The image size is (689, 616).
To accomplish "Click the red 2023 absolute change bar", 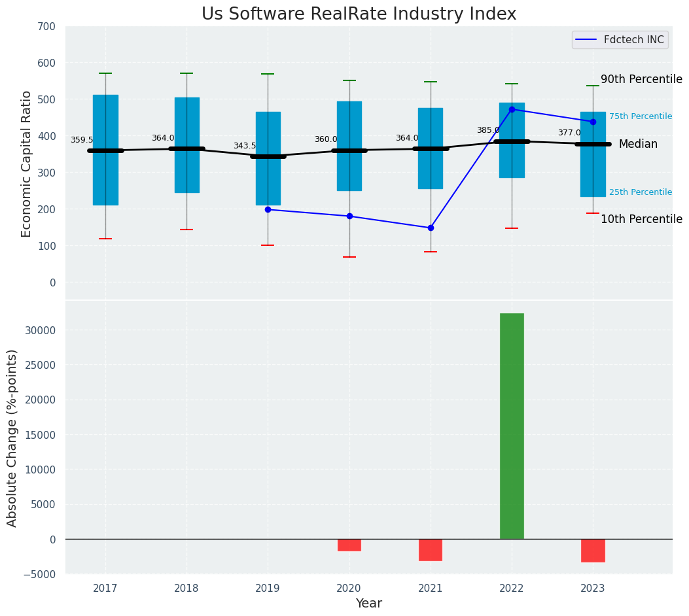I will pos(593,551).
